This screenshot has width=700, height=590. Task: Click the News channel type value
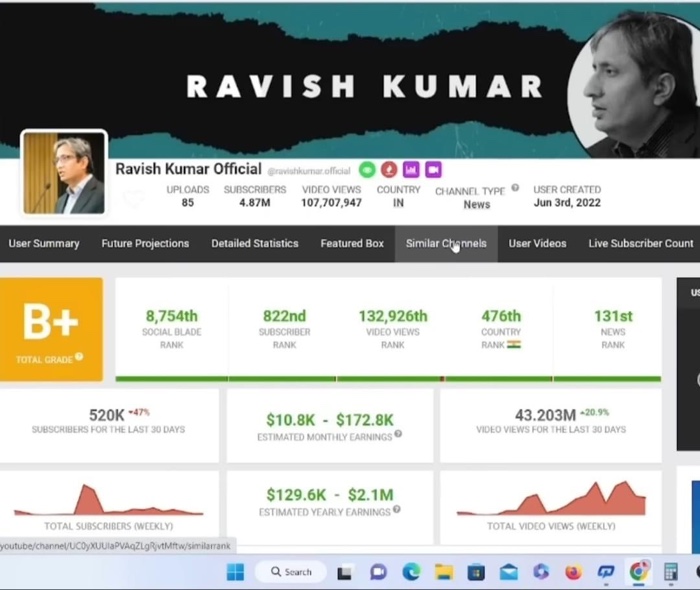pyautogui.click(x=477, y=204)
